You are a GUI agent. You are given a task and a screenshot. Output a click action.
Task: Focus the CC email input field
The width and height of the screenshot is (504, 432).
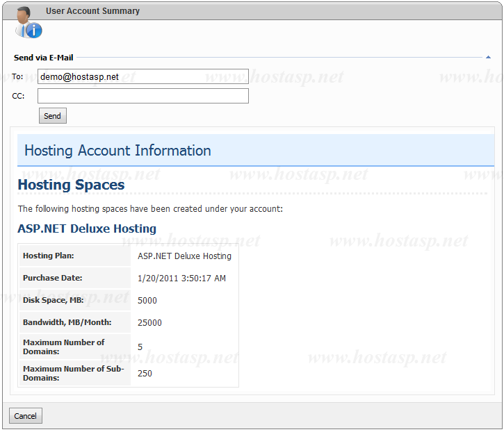pyautogui.click(x=143, y=96)
